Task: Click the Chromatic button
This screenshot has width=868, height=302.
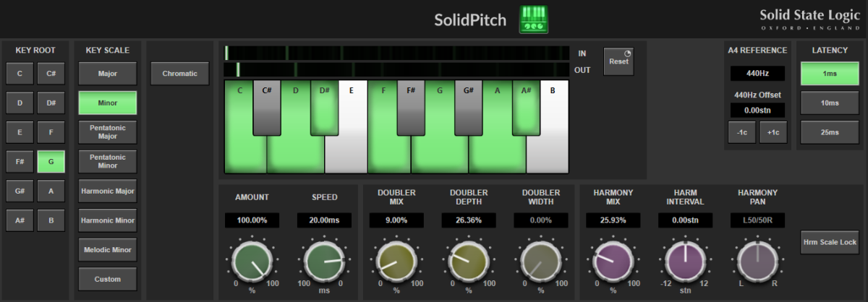Action: click(179, 74)
